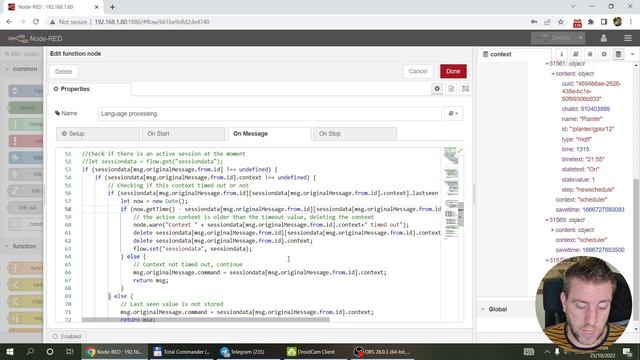Click the 'return msg;' on line 67
Viewport: 640px width, 360px height.
point(151,280)
